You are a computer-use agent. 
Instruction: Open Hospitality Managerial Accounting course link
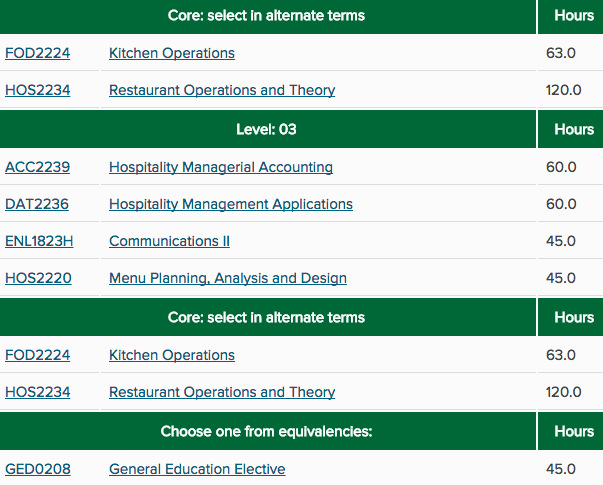coord(221,167)
